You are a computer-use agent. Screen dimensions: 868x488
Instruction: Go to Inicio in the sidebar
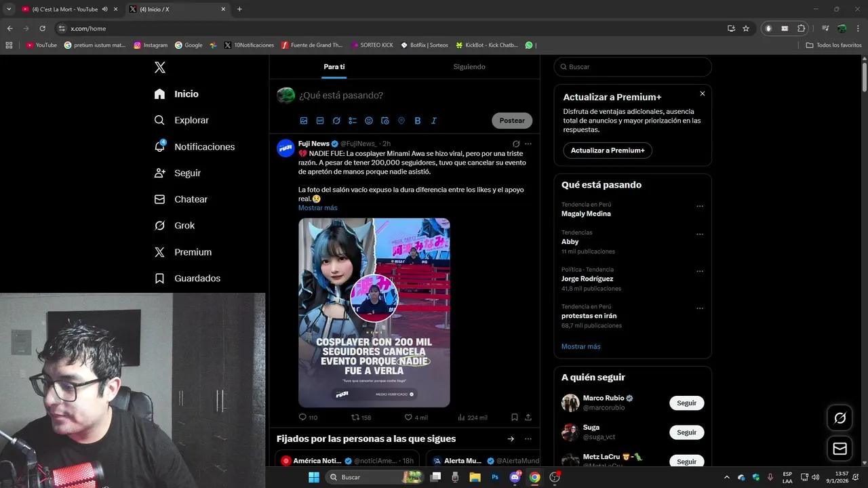(176, 94)
